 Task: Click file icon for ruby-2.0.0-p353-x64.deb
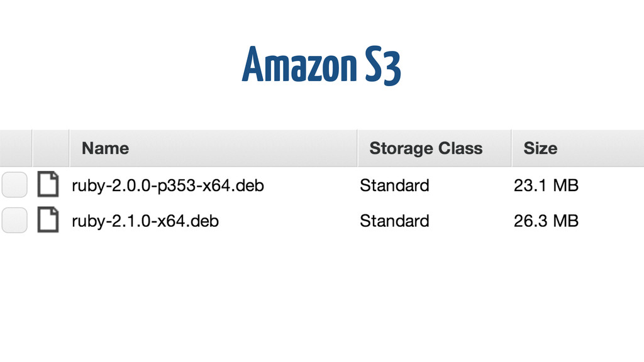[48, 184]
